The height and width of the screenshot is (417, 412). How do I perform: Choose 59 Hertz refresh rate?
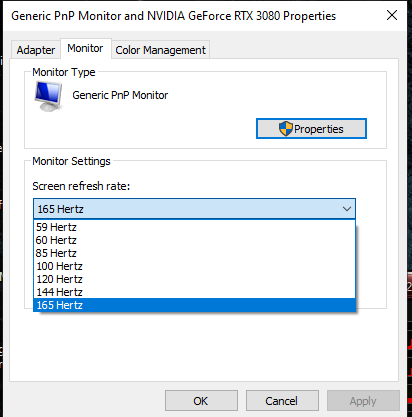pos(194,227)
